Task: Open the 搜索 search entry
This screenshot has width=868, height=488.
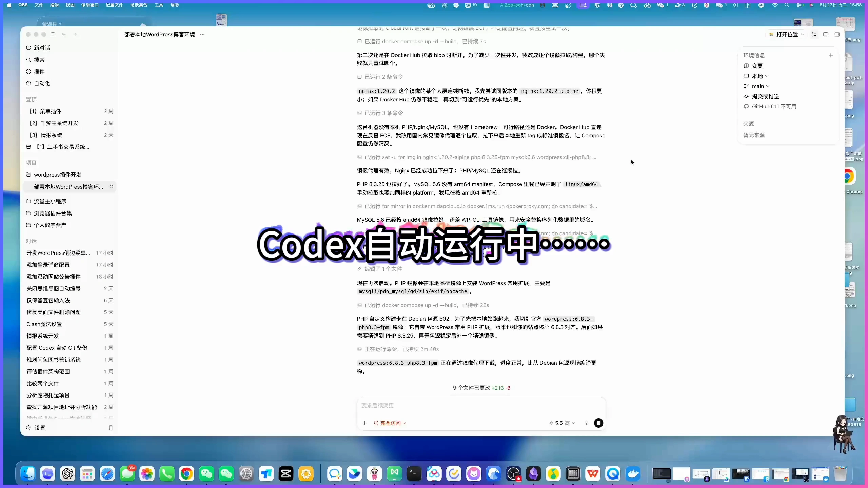Action: tap(35, 60)
